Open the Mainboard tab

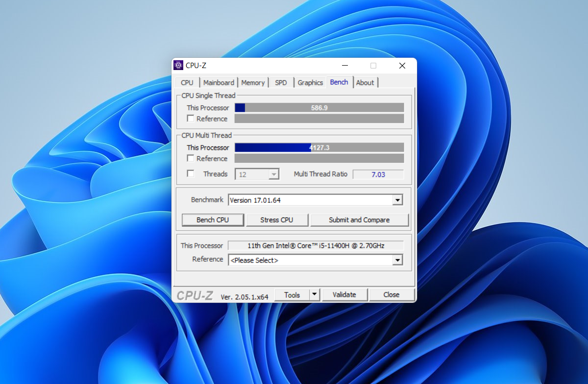(x=219, y=83)
